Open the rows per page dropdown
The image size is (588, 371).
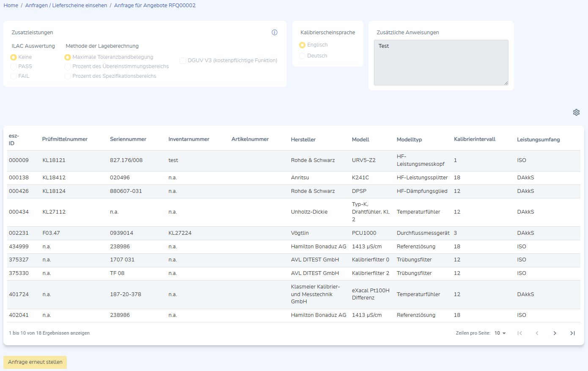[500, 333]
